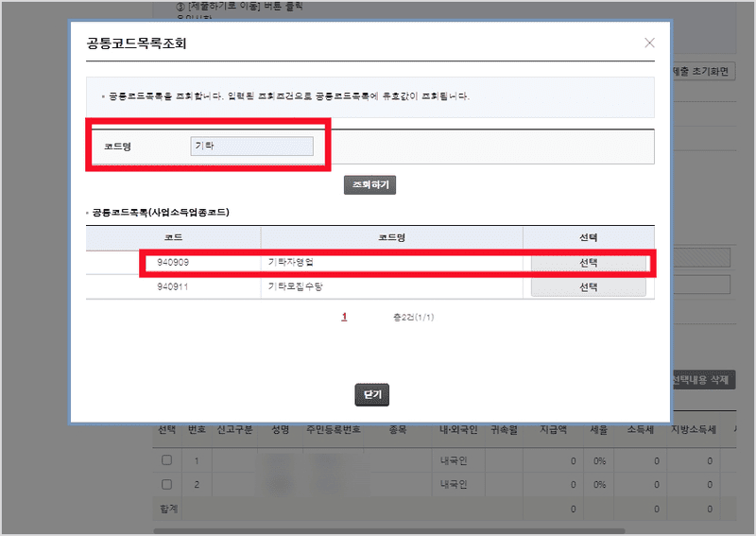Click 내국인 cell in row 2

point(454,484)
